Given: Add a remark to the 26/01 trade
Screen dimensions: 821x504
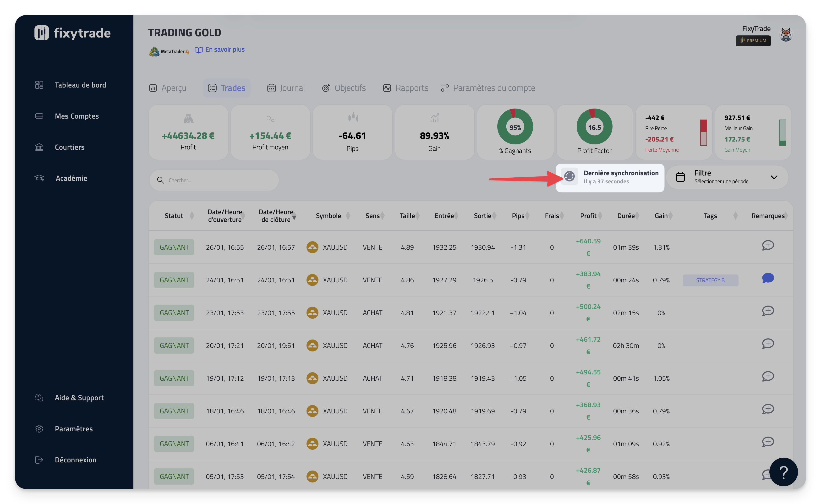Looking at the screenshot, I should 768,245.
